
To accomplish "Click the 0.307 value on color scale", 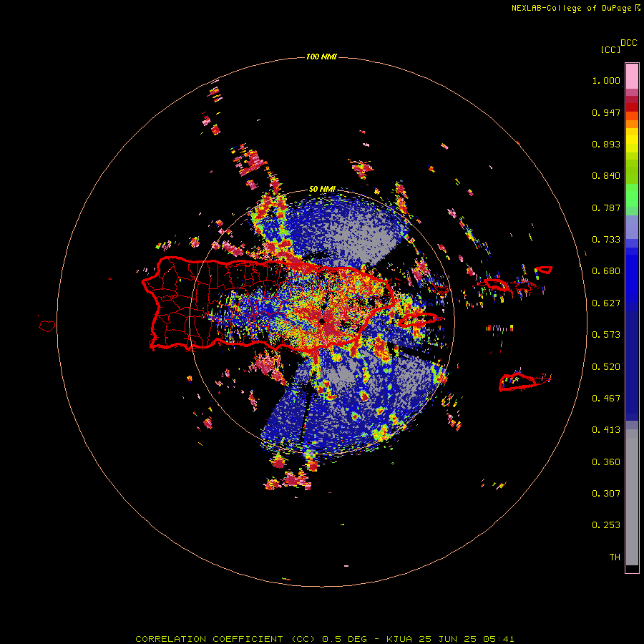I will [x=606, y=494].
